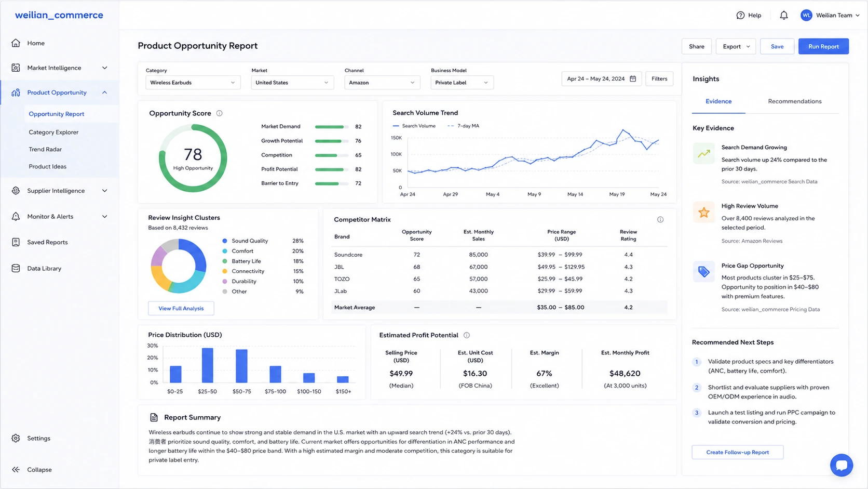
Task: Select the Evidence tab in Insights
Action: point(718,101)
